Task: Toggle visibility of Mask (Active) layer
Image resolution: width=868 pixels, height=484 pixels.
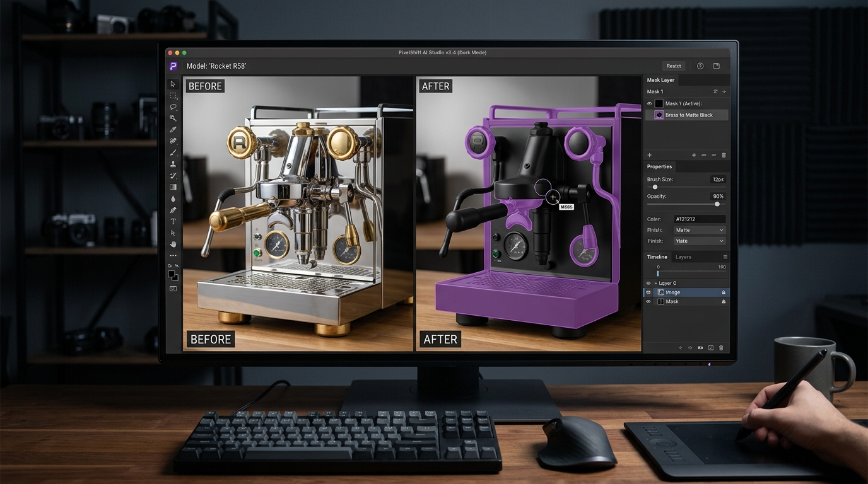Action: (649, 103)
